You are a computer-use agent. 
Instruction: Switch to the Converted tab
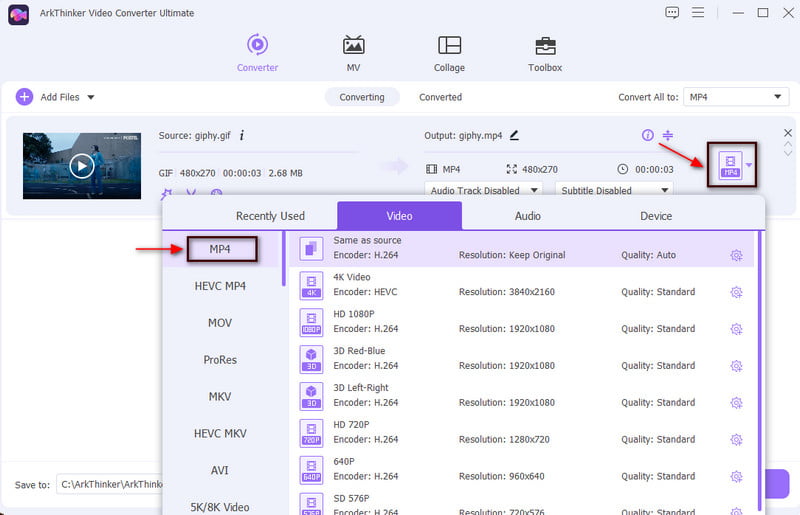click(x=440, y=97)
